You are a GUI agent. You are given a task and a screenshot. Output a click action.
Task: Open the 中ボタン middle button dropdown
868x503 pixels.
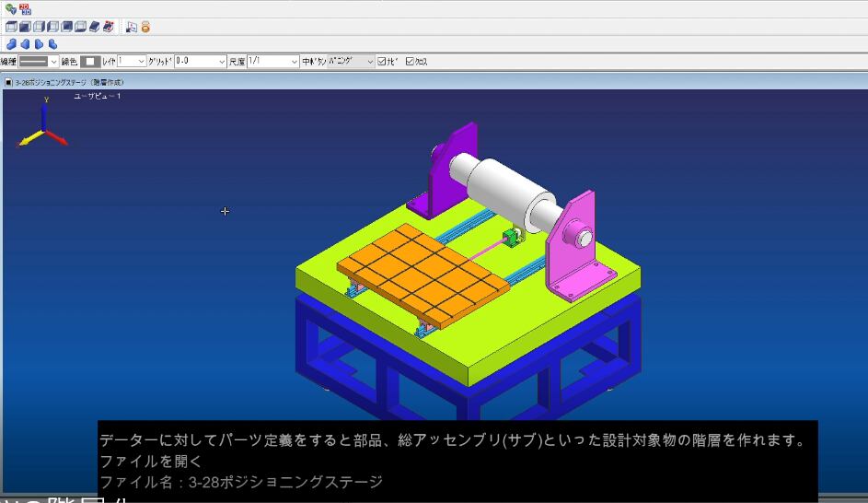[351, 62]
